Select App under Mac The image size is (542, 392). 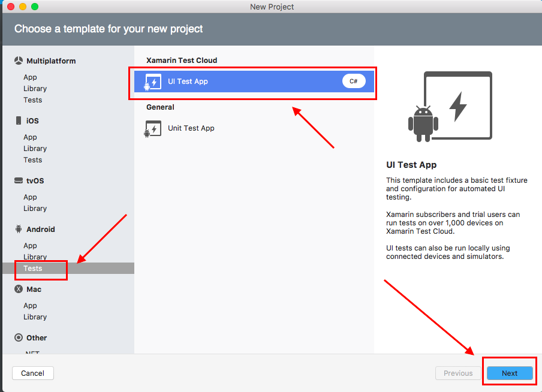30,306
